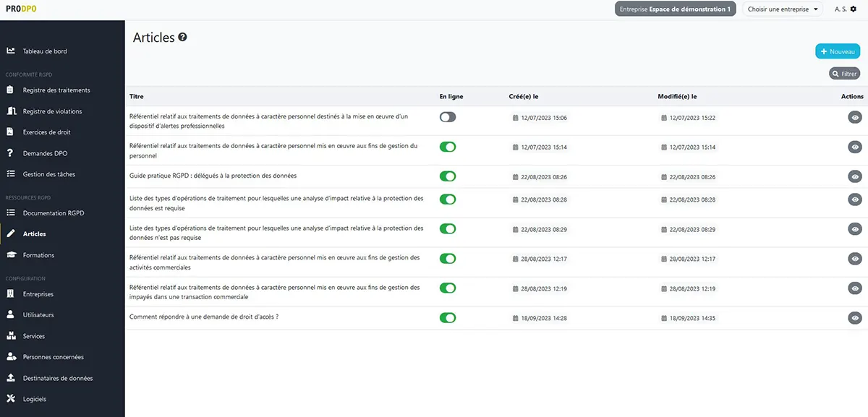Screen dimensions: 868x417
Task: Click the Registre des traitements clipboard icon
Action: pos(10,90)
